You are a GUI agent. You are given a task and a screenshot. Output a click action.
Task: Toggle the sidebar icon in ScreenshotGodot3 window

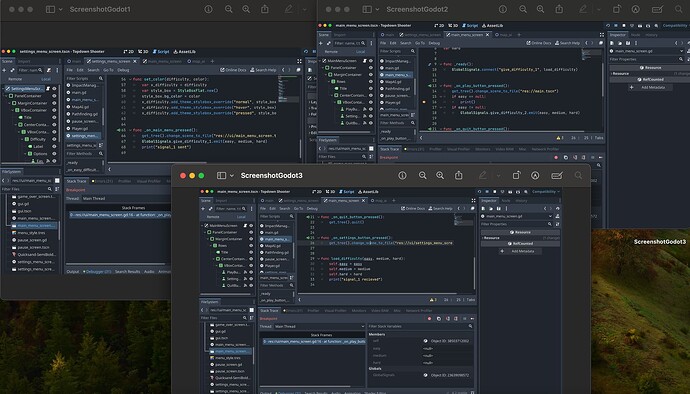[221, 176]
